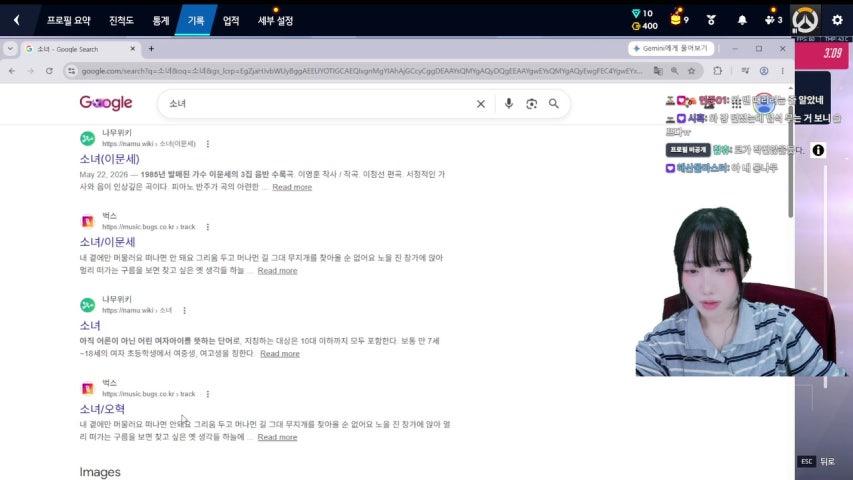This screenshot has height=480, width=853.
Task: Switch to the 세부 설정 tab
Action: 275,21
